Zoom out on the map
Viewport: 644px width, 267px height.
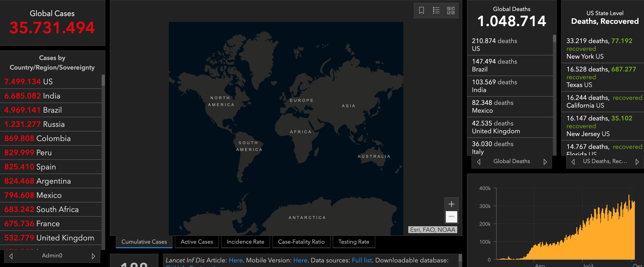[451, 216]
